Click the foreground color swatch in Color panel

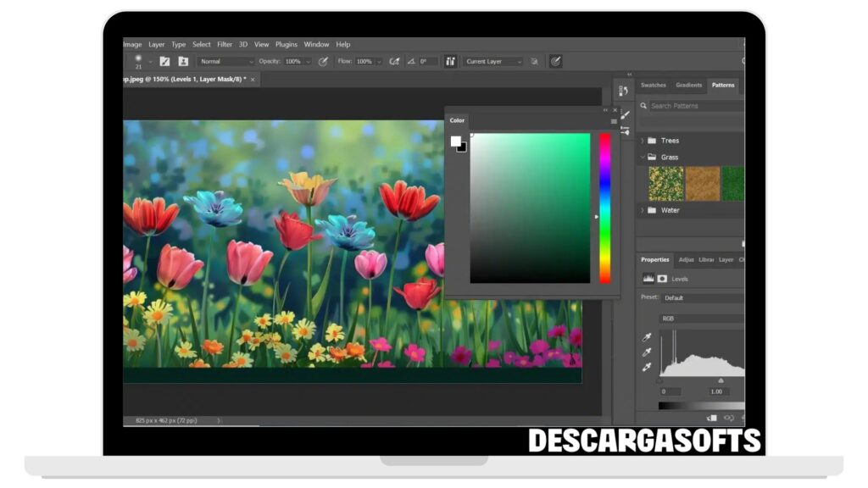[455, 141]
